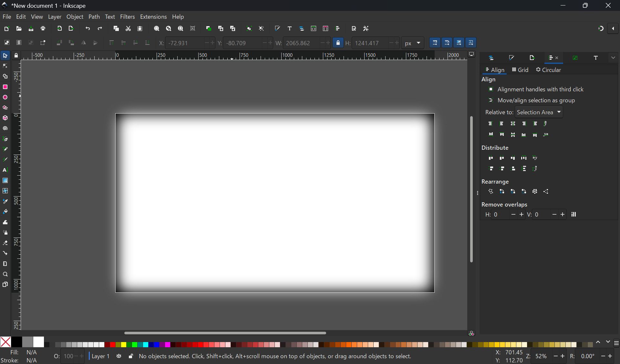Click the Remove overlaps apply button
Image resolution: width=620 pixels, height=364 pixels.
click(573, 214)
